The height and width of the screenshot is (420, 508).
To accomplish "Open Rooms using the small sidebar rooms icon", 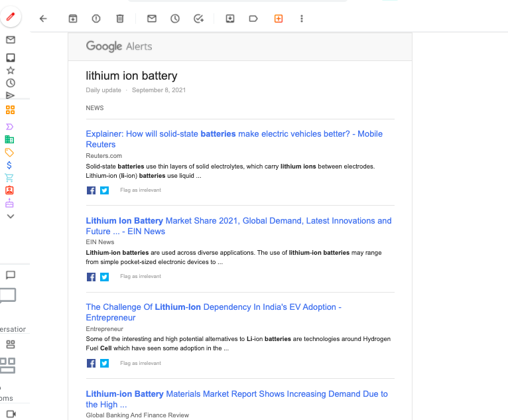I will point(11,344).
